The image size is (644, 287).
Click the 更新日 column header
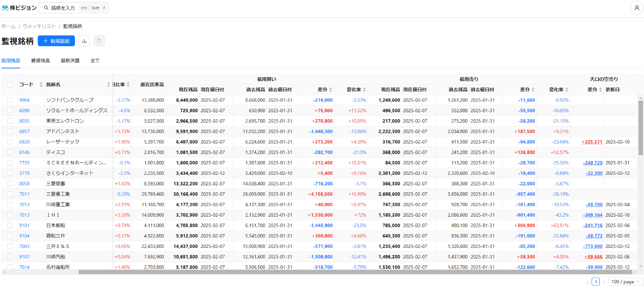pos(612,89)
